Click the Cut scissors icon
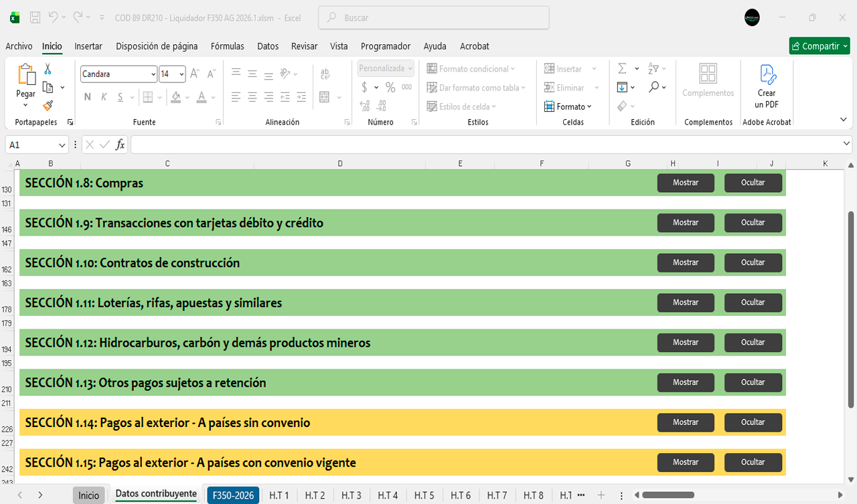857x504 pixels. tap(48, 69)
